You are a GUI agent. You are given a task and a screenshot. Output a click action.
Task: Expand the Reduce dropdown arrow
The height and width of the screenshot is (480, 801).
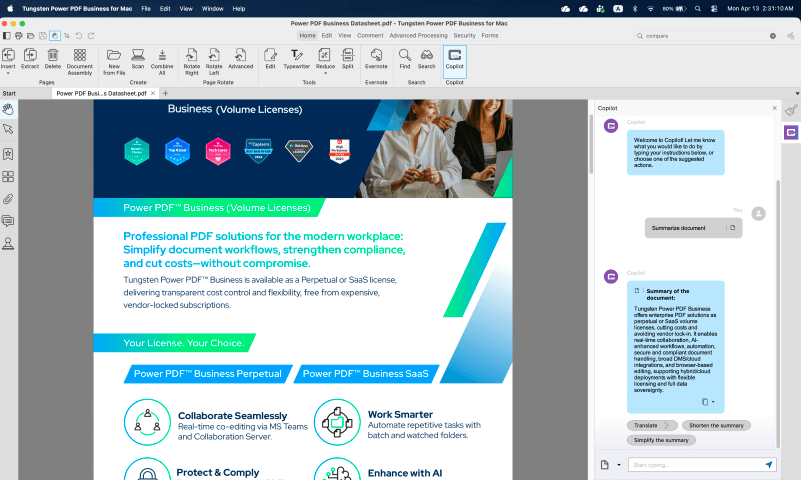pos(325,74)
